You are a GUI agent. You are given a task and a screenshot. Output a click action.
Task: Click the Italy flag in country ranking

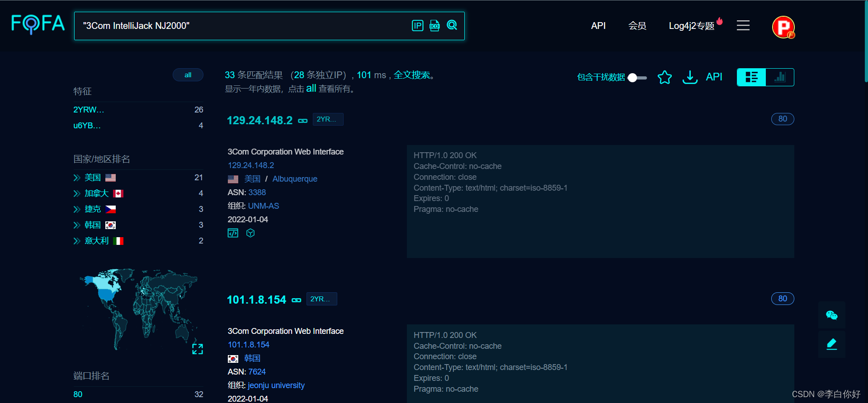(x=118, y=241)
